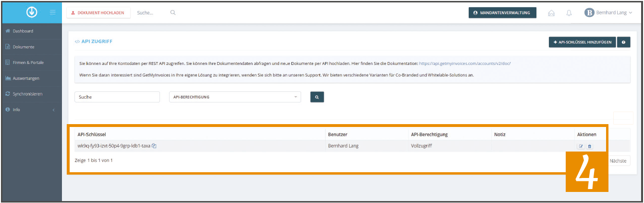The image size is (644, 203).
Task: Open the Bernhard Lang user menu
Action: coord(608,13)
